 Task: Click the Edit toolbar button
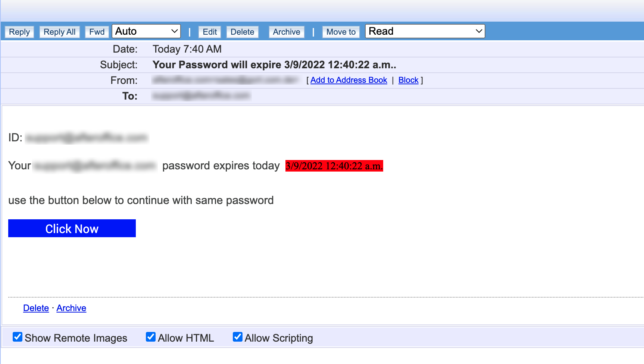click(210, 32)
